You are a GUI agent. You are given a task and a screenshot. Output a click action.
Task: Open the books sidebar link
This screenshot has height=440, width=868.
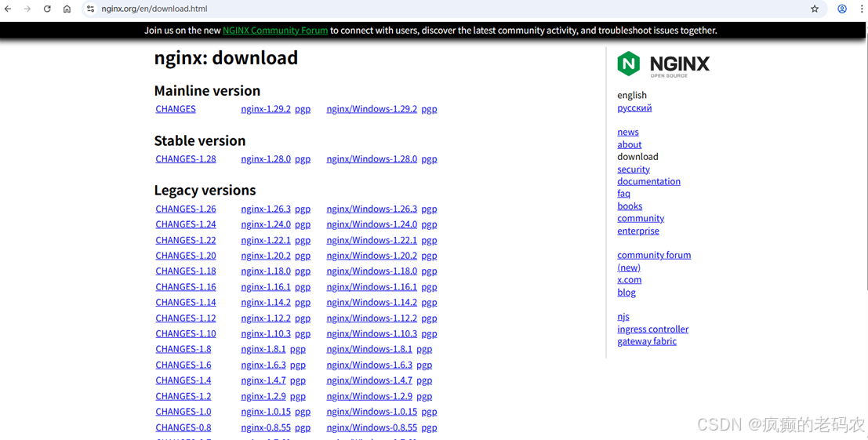click(630, 206)
